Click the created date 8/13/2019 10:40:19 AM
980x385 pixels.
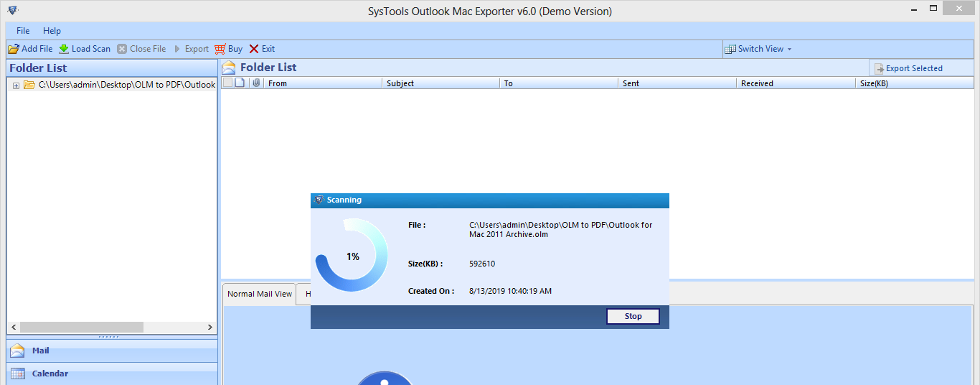pos(510,291)
